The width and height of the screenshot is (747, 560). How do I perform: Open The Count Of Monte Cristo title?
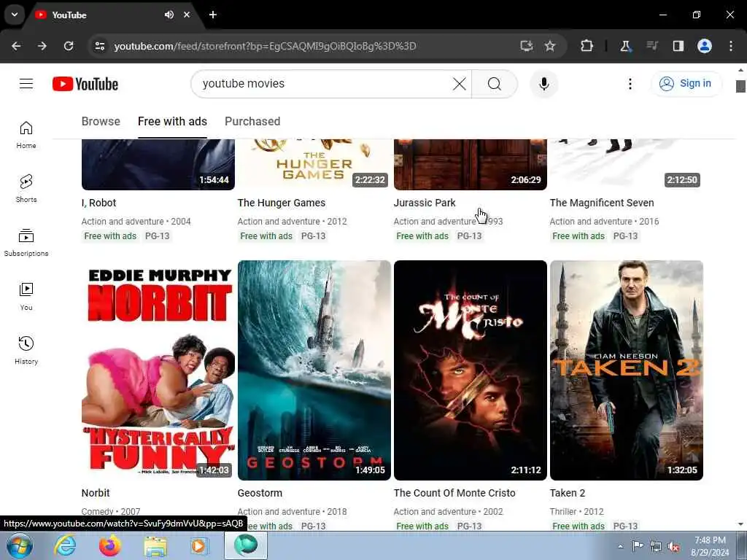pyautogui.click(x=454, y=493)
